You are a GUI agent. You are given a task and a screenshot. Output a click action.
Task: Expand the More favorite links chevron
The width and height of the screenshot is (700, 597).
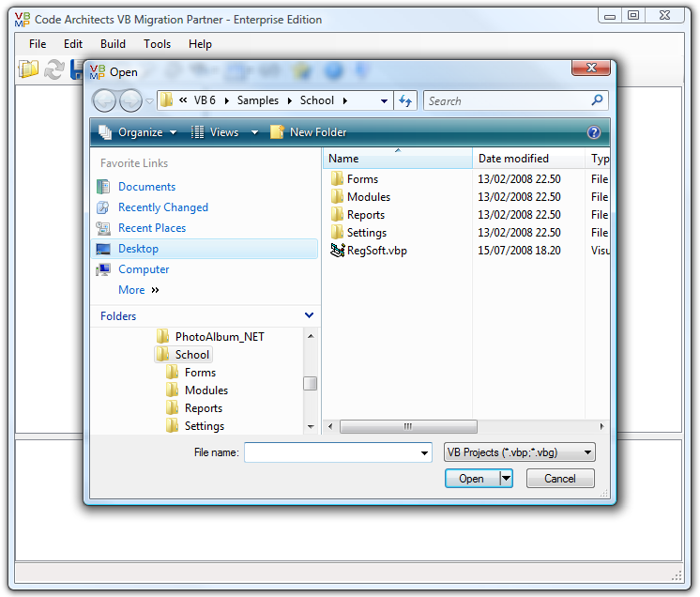[155, 290]
